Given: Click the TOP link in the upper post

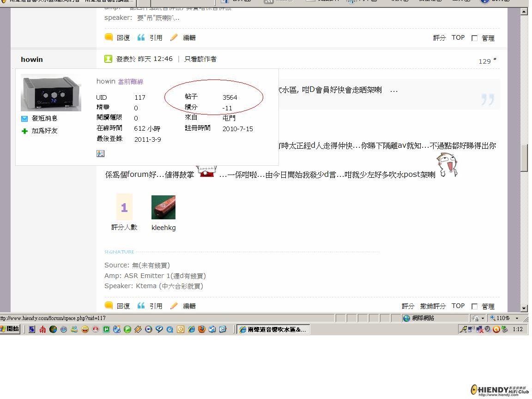Looking at the screenshot, I should tap(458, 37).
